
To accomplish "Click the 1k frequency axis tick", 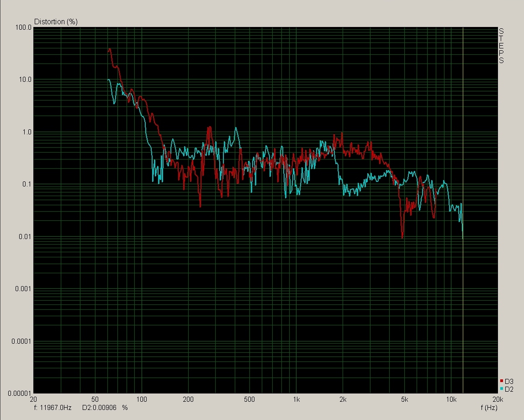I will click(296, 399).
